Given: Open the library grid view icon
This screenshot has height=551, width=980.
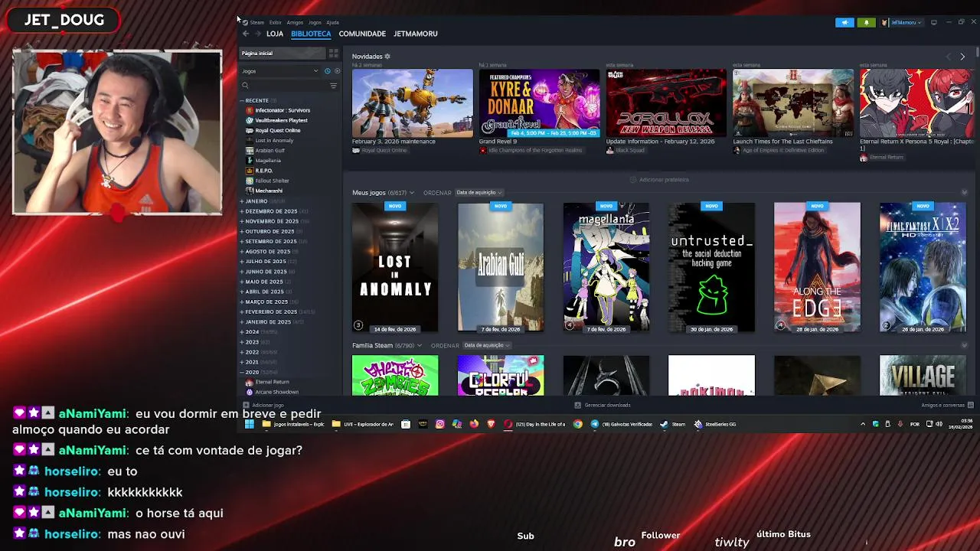Looking at the screenshot, I should point(333,53).
